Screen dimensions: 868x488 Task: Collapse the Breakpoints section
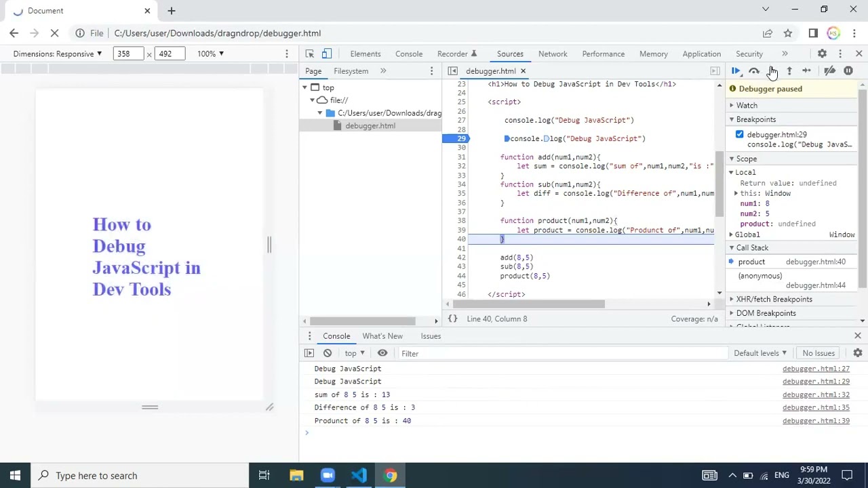point(755,119)
